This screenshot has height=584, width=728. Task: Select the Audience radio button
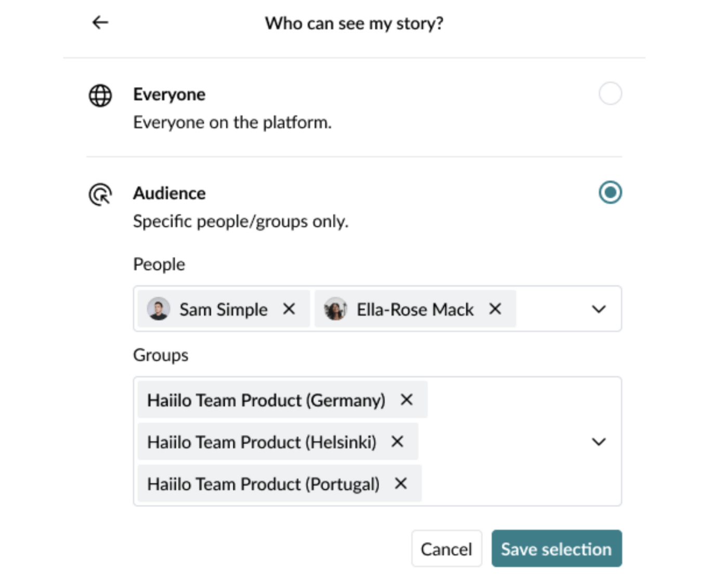[610, 192]
